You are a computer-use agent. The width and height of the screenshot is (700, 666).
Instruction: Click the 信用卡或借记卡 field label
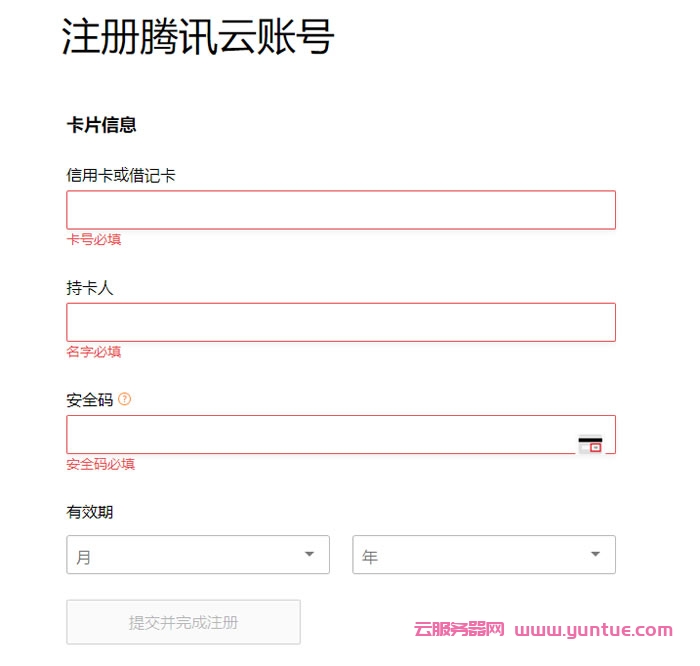(121, 175)
